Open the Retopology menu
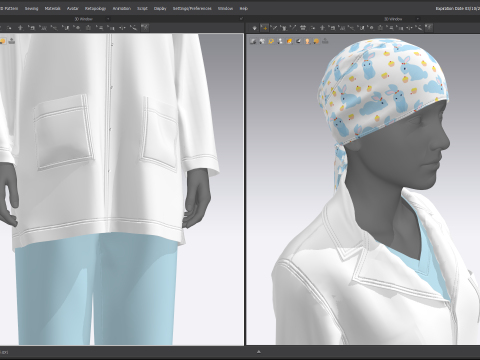Viewport: 480px width, 360px height. pos(95,9)
